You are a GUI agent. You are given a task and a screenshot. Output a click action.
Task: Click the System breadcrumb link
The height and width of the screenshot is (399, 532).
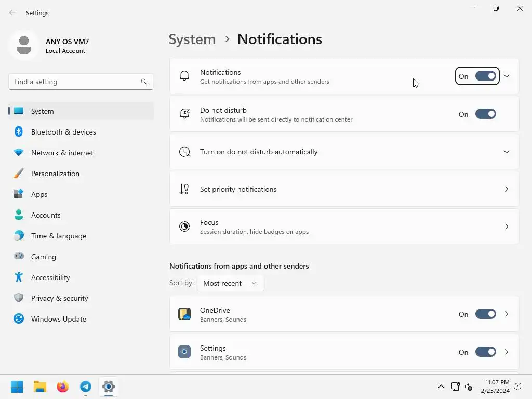[x=192, y=39]
